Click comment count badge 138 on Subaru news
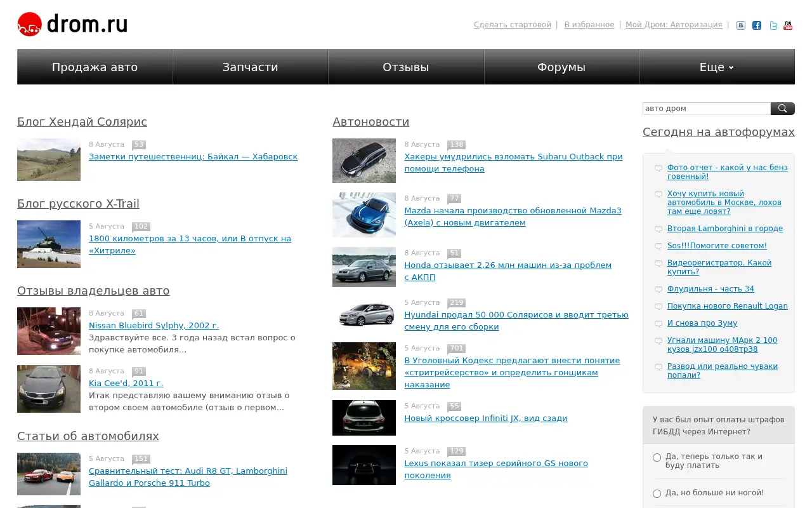This screenshot has width=812, height=508. (x=457, y=145)
